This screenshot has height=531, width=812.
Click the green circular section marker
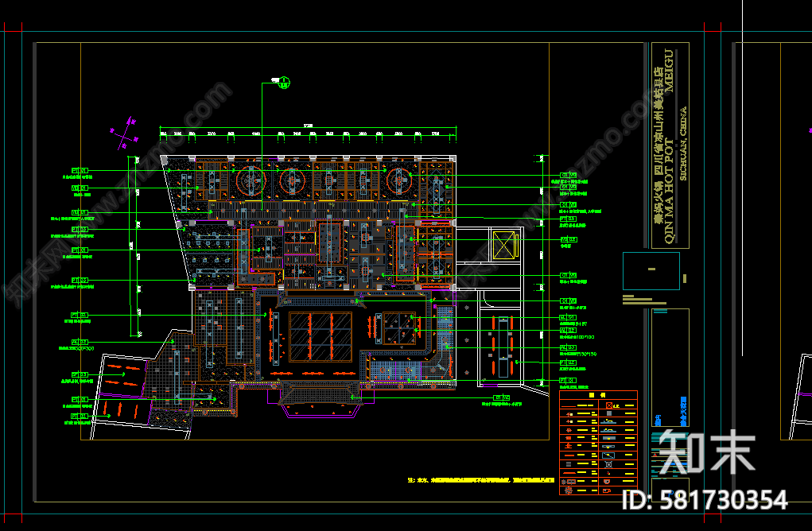pyautogui.click(x=284, y=83)
